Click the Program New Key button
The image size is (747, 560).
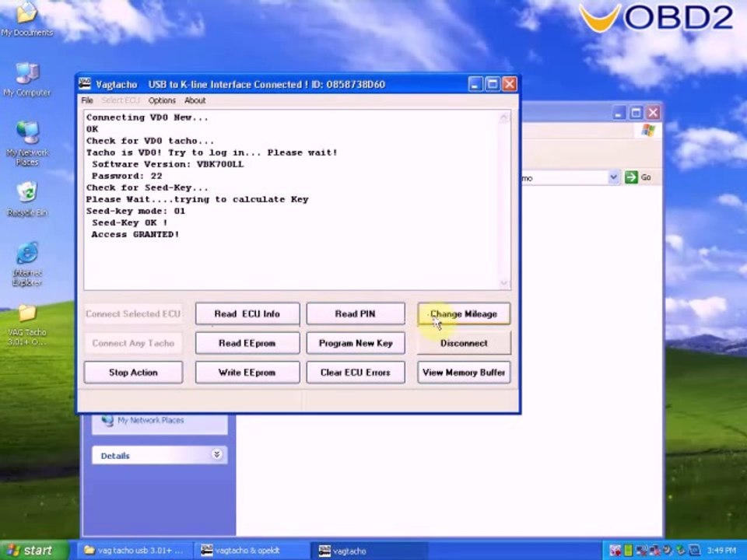356,343
